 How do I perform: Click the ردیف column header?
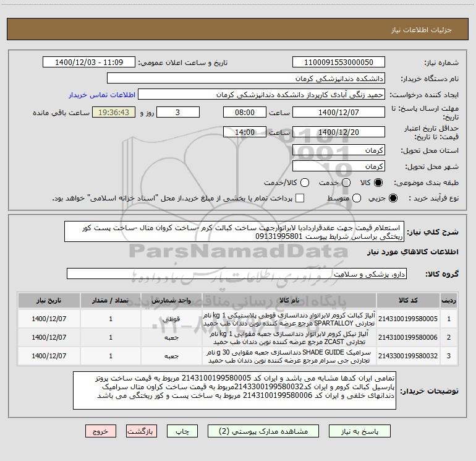click(449, 300)
